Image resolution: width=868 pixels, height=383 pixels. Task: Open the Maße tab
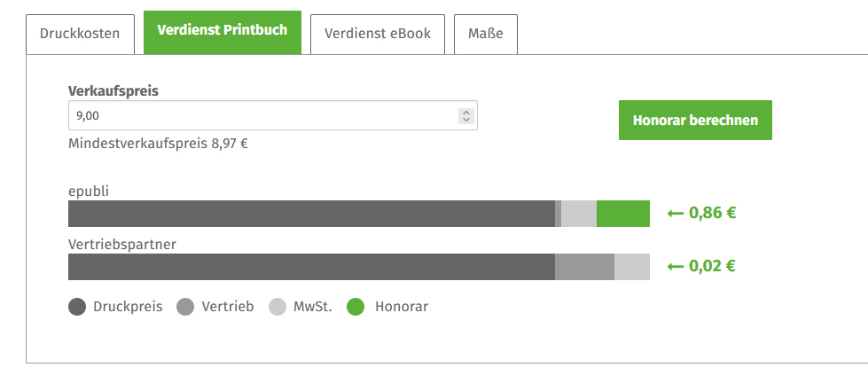click(486, 34)
